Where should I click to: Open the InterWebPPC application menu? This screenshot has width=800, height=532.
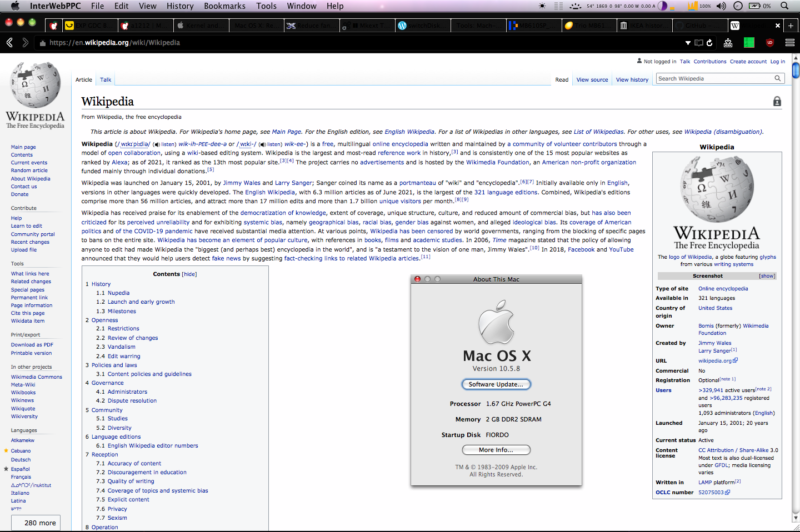pos(55,6)
